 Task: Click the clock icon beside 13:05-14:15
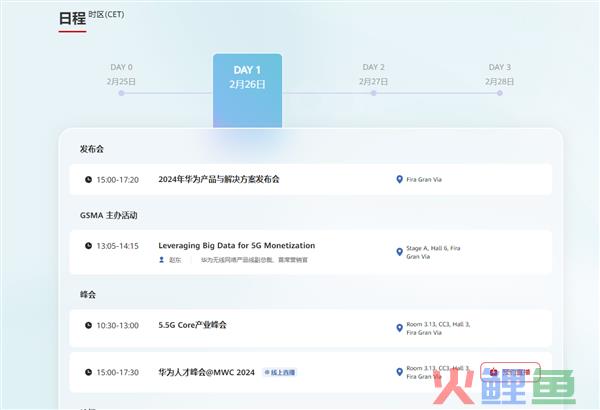pos(88,245)
